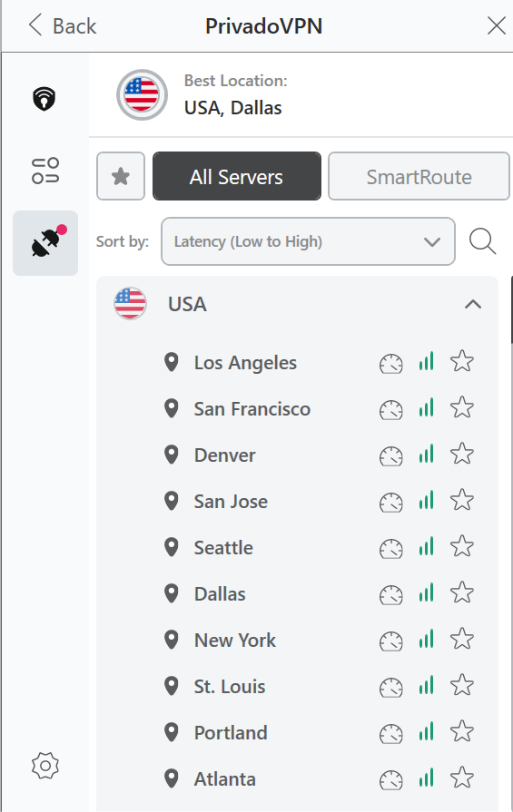The width and height of the screenshot is (513, 812).
Task: Open the settings gear
Action: tap(45, 766)
